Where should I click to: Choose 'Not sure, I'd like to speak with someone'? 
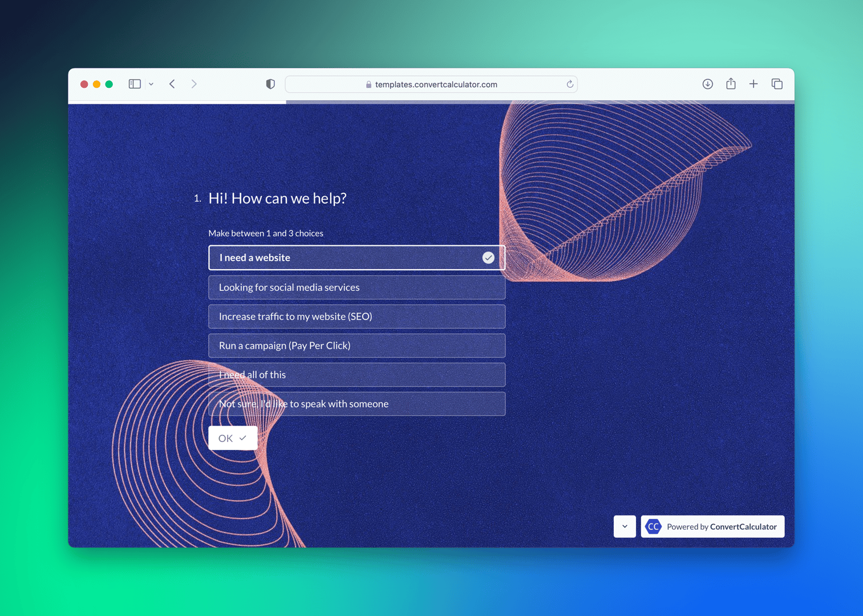356,404
